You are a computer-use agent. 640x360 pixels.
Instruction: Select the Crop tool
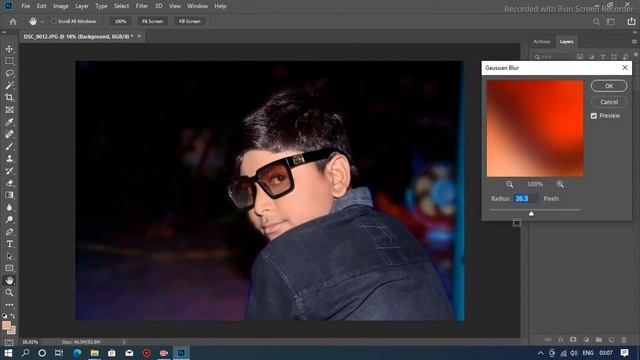pyautogui.click(x=9, y=98)
